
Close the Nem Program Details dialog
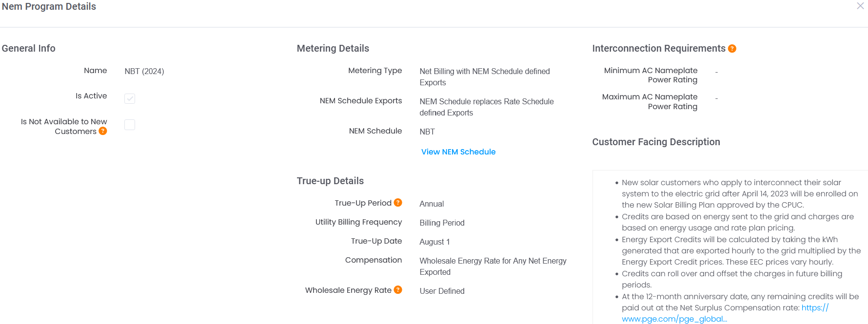[861, 6]
